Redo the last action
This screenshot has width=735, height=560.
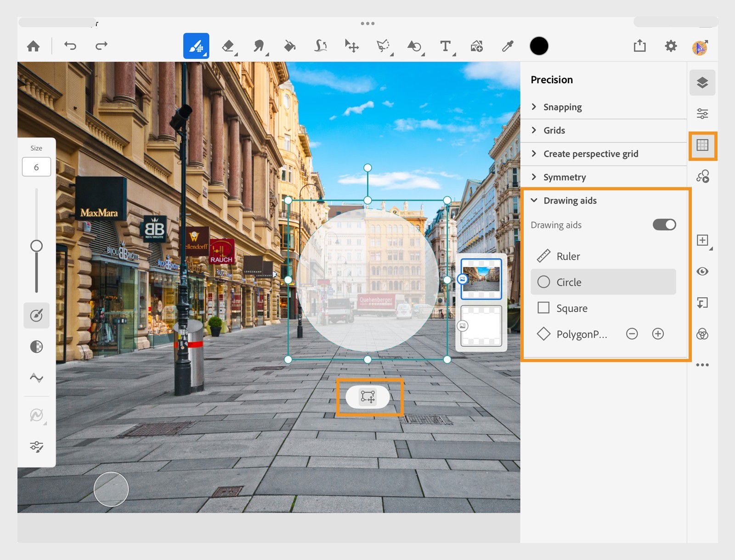pyautogui.click(x=101, y=45)
